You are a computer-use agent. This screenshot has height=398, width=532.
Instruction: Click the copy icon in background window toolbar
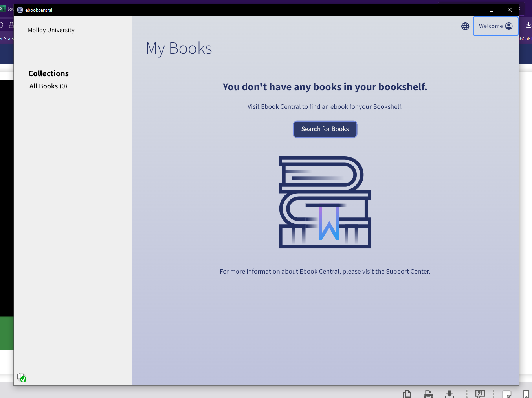pyautogui.click(x=407, y=394)
